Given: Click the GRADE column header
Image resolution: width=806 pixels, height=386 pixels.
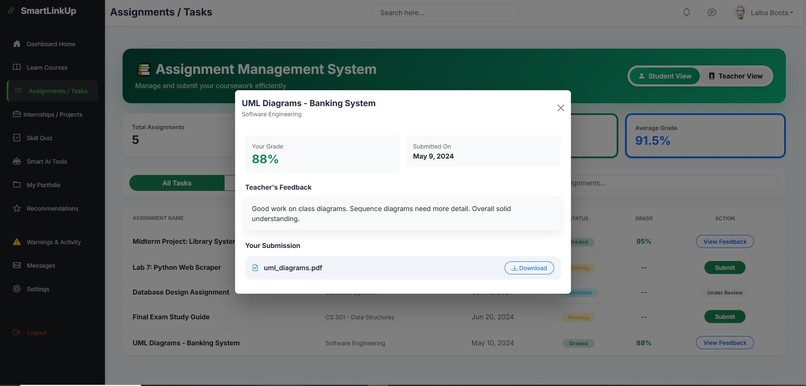Looking at the screenshot, I should 644,218.
